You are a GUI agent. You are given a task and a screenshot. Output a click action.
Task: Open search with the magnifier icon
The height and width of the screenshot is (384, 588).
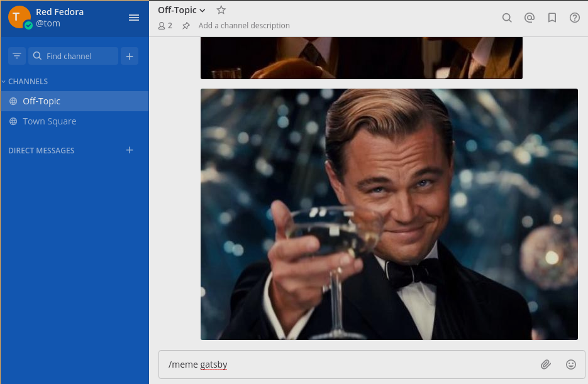pyautogui.click(x=507, y=18)
